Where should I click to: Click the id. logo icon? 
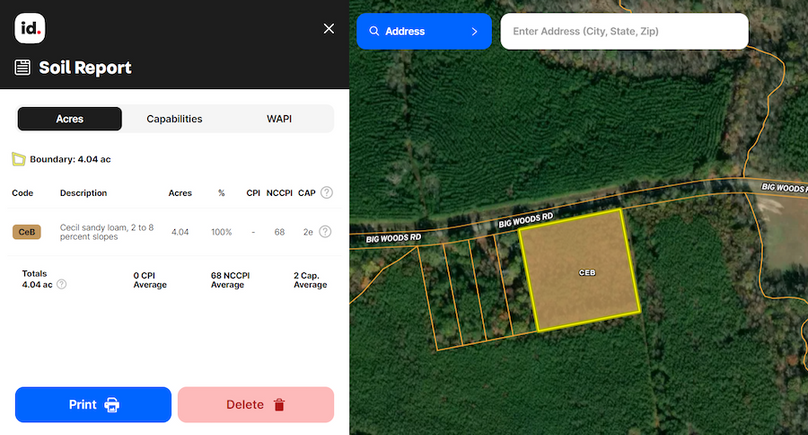[30, 28]
